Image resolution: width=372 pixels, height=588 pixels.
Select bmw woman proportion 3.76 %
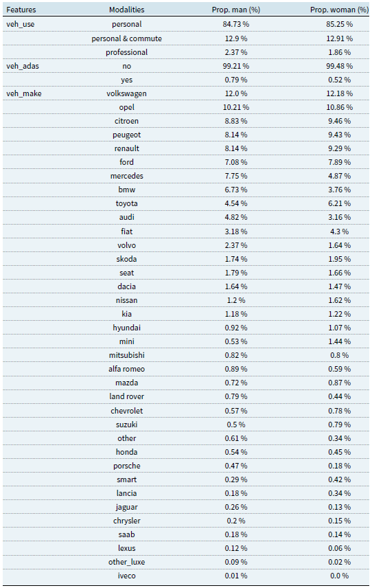(x=340, y=190)
